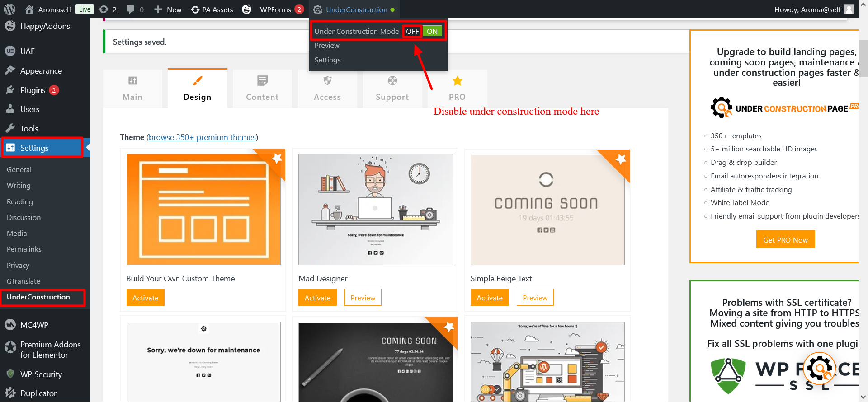Viewport: 868px width, 402px height.
Task: Open Fix all SSL problems link
Action: tap(783, 344)
